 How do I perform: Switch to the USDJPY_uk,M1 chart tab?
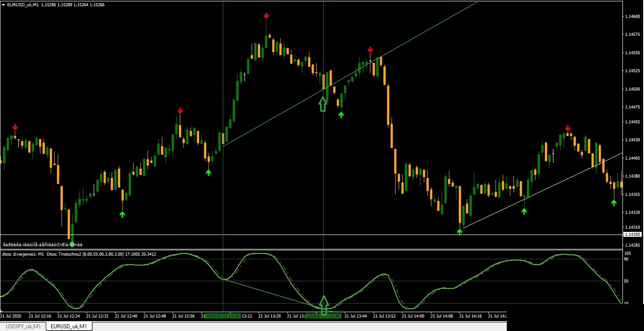click(22, 326)
